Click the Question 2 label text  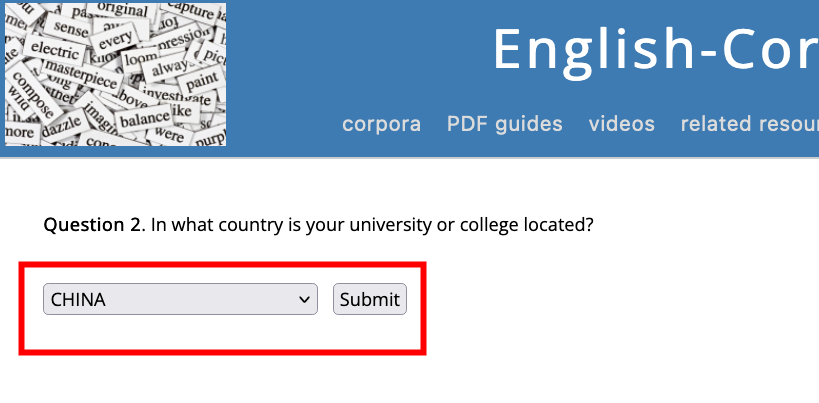pyautogui.click(x=94, y=225)
